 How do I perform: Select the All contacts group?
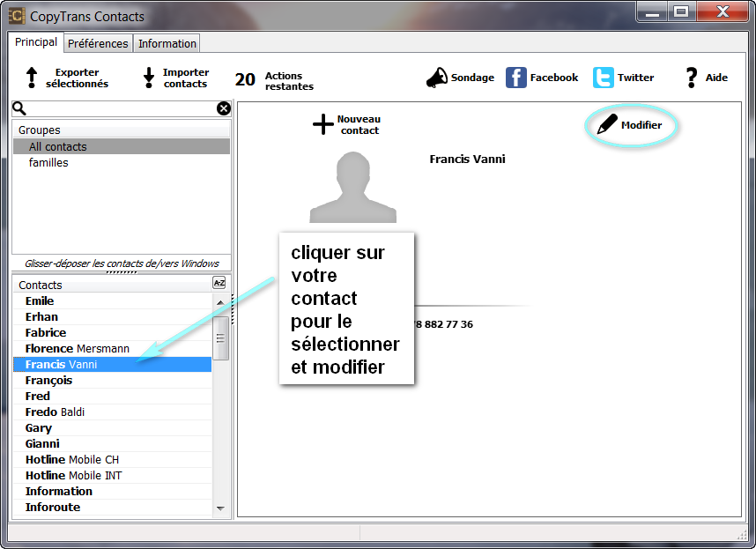(x=122, y=146)
